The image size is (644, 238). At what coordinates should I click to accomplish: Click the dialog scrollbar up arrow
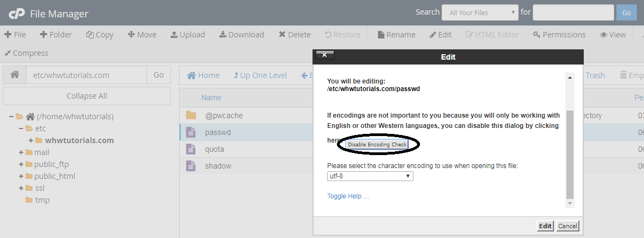(570, 78)
